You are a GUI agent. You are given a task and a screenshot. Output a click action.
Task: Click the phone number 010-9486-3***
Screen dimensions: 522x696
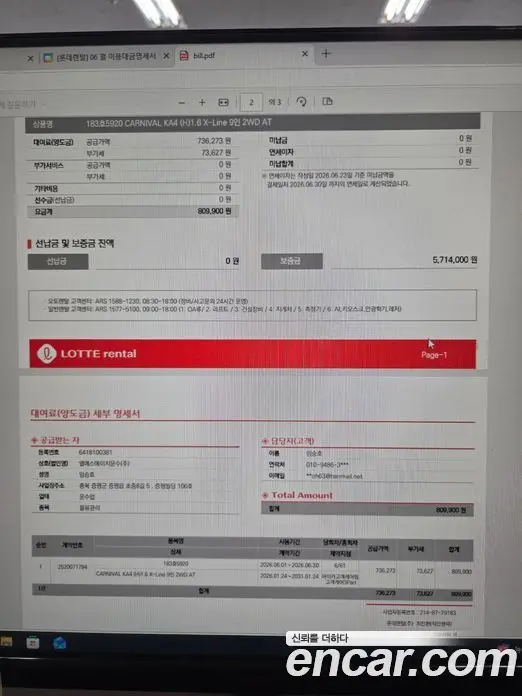[327, 465]
